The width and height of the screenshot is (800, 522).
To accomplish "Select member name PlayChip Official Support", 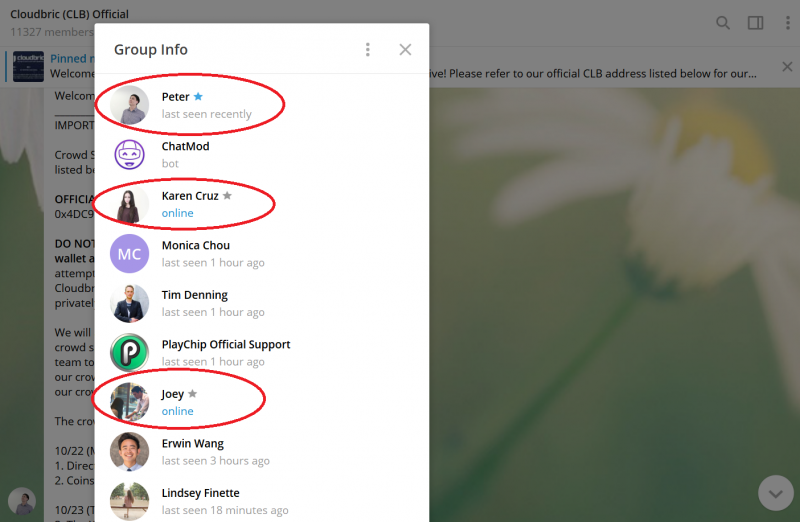I will pos(226,344).
